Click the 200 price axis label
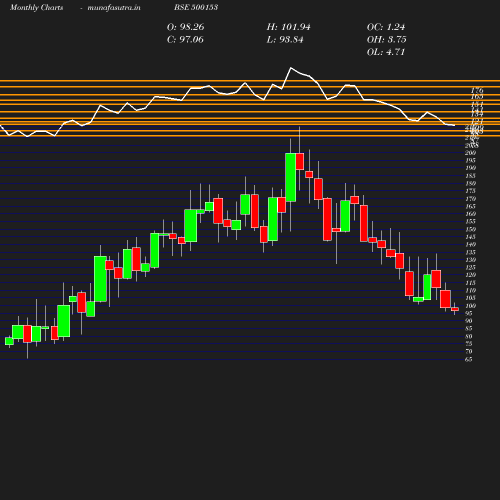 pos(470,153)
